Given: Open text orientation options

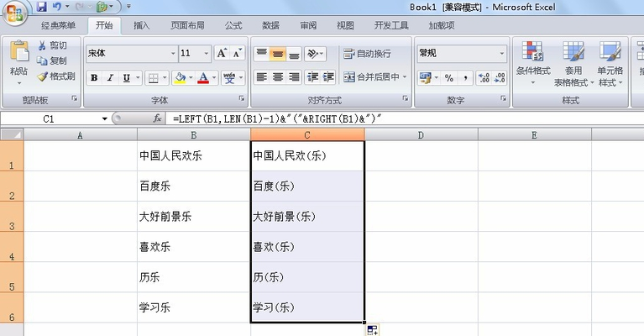Looking at the screenshot, I should 315,54.
